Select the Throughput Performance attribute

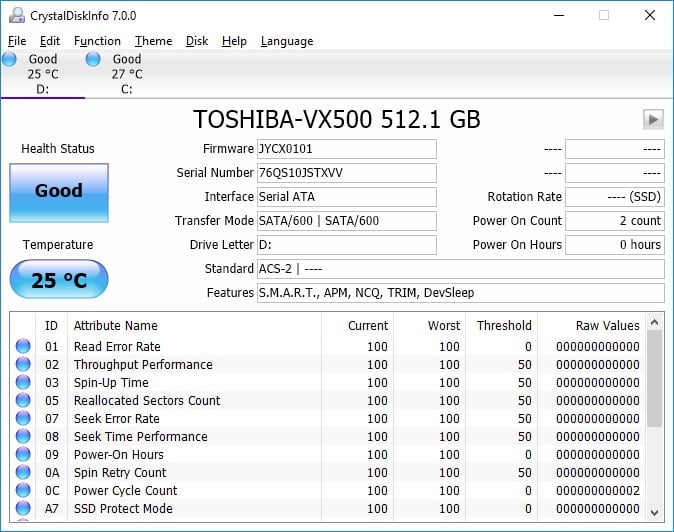pyautogui.click(x=143, y=364)
